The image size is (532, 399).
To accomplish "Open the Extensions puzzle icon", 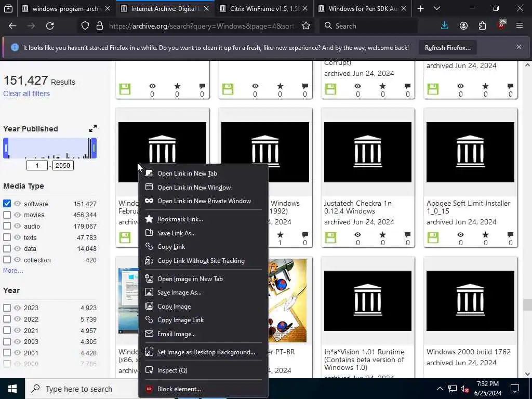I will point(482,26).
